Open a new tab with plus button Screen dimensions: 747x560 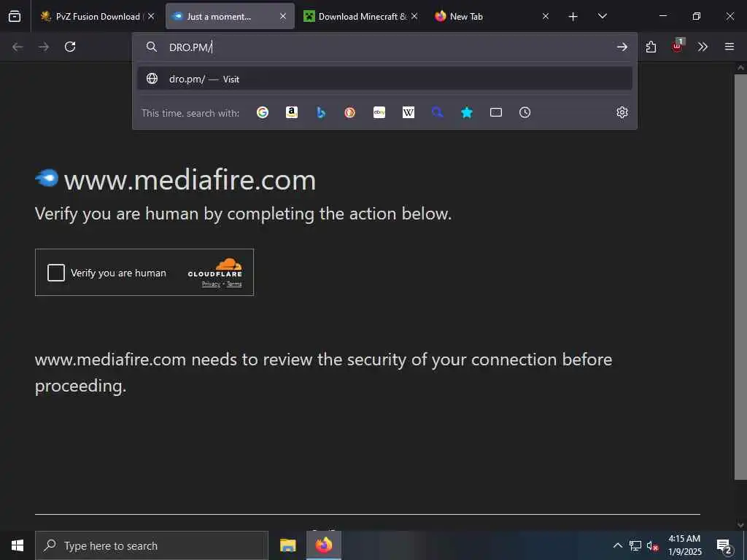pyautogui.click(x=573, y=17)
